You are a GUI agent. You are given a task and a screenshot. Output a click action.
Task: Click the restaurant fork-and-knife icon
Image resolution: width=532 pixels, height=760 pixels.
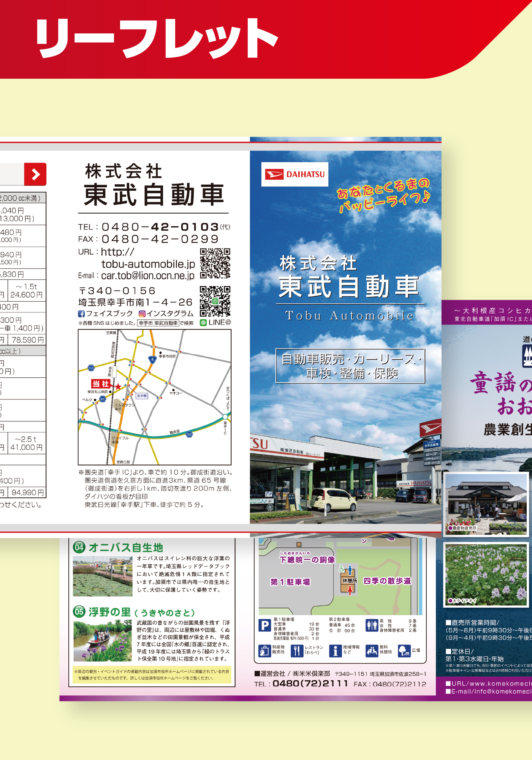(296, 651)
